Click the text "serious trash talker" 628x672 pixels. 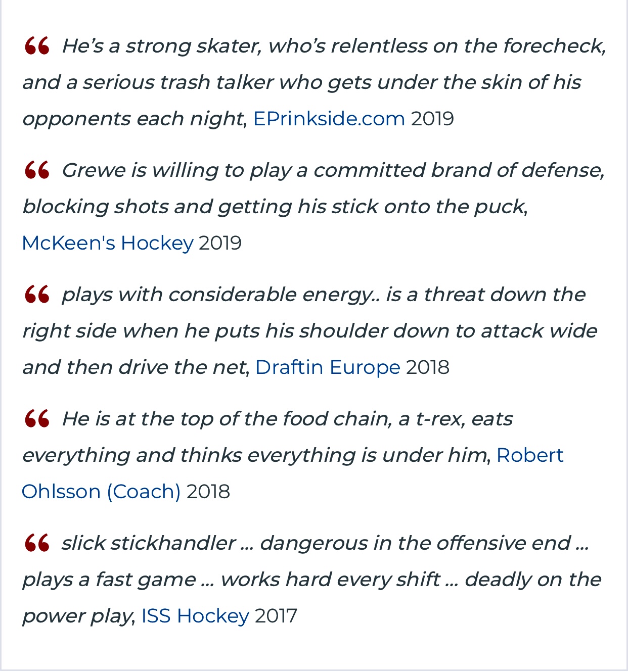coord(178,82)
